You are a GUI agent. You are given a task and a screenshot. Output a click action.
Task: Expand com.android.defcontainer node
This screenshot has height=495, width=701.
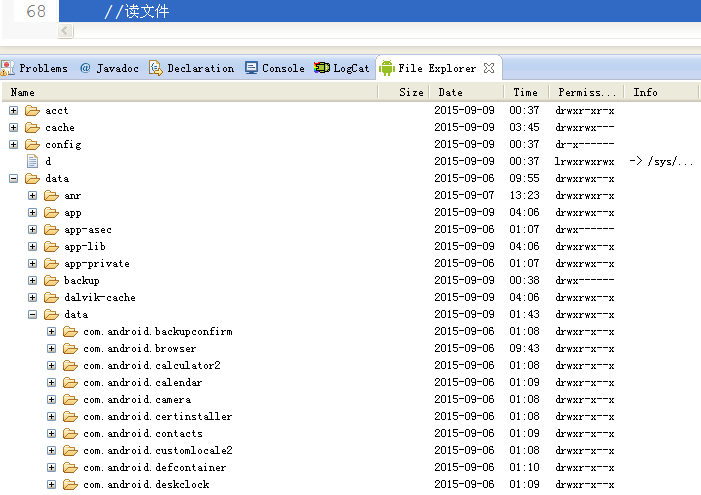[x=51, y=467]
